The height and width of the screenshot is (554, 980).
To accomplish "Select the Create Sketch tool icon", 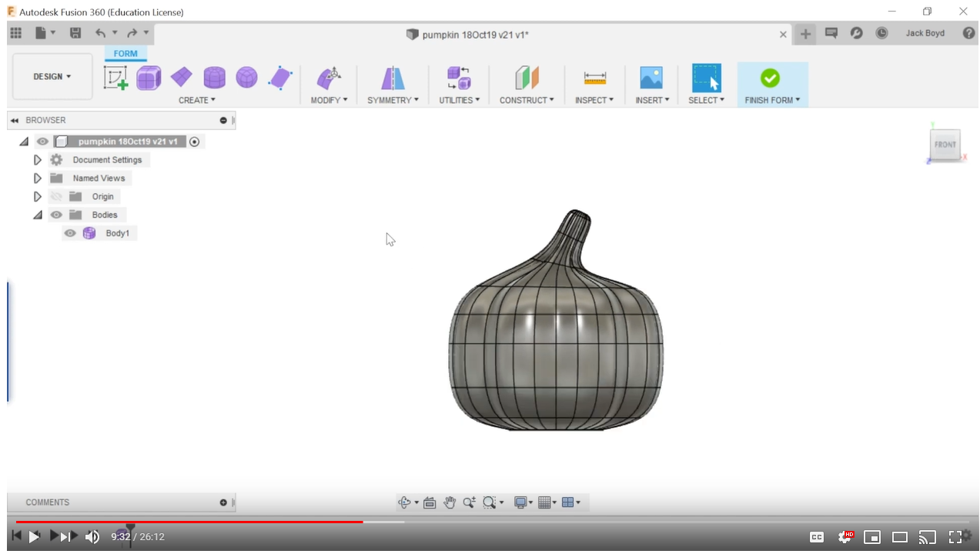I will pos(115,78).
